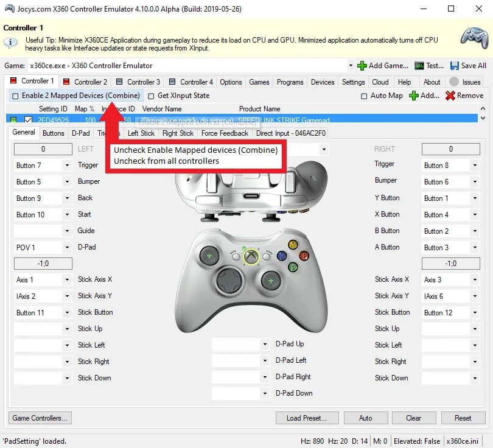Viewport: 493px width, 448px height.
Task: Click the Controller 2 red status square
Action: (66, 82)
